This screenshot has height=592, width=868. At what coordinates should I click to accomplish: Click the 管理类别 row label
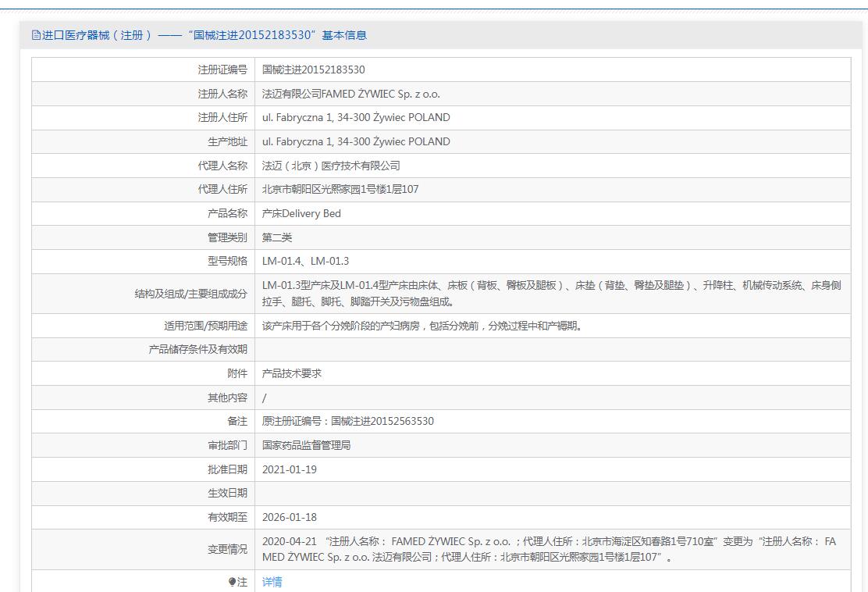[x=227, y=237]
